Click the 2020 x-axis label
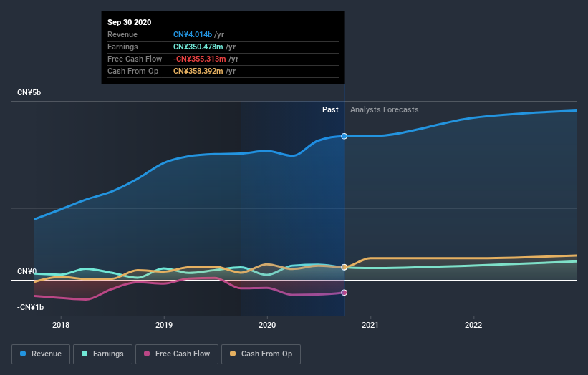 (267, 325)
